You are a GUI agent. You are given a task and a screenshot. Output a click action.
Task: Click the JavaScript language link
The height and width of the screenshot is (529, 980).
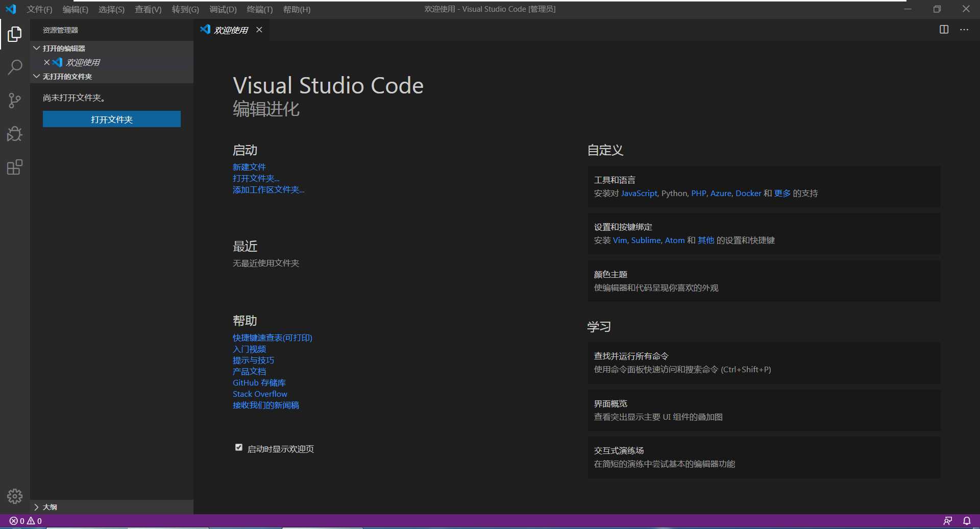639,193
